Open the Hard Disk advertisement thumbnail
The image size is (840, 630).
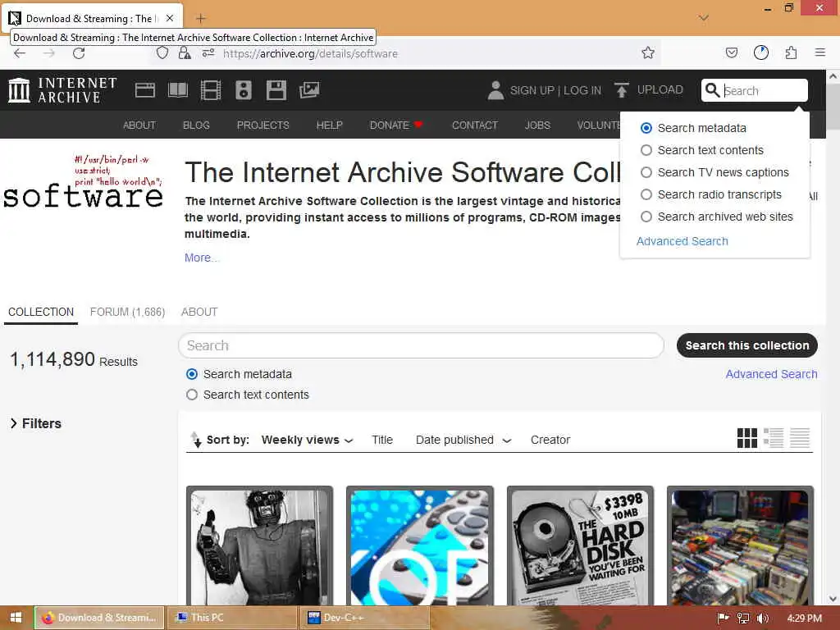point(580,546)
